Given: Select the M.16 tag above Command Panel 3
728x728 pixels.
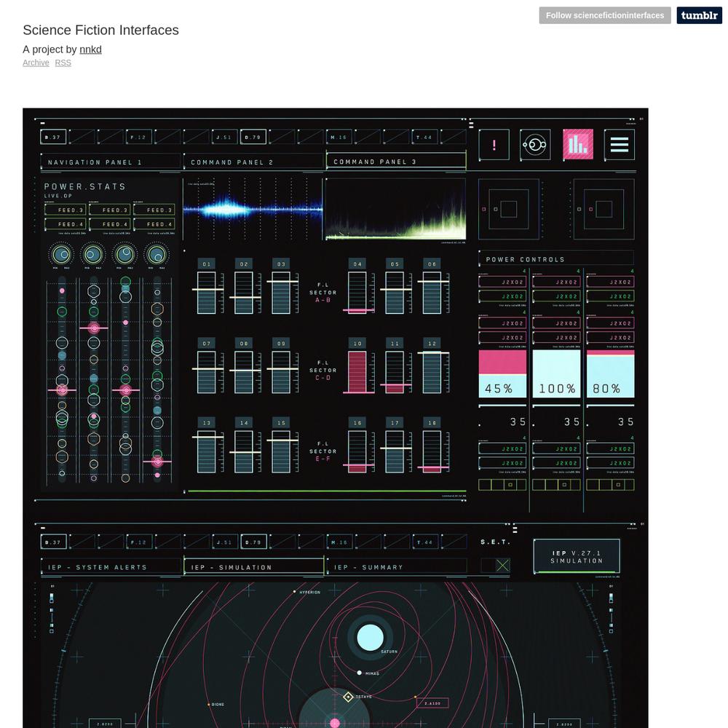Looking at the screenshot, I should (339, 137).
